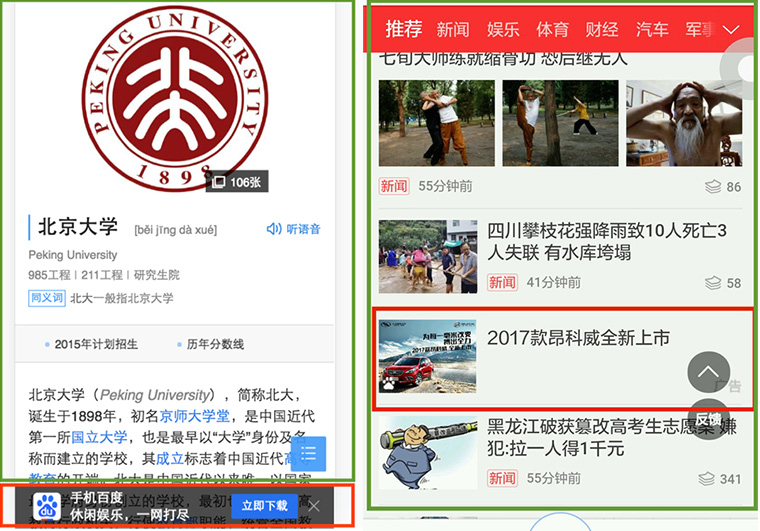The image size is (760, 531).
Task: Follow the 成立 hyperlink in article
Action: pyautogui.click(x=170, y=458)
